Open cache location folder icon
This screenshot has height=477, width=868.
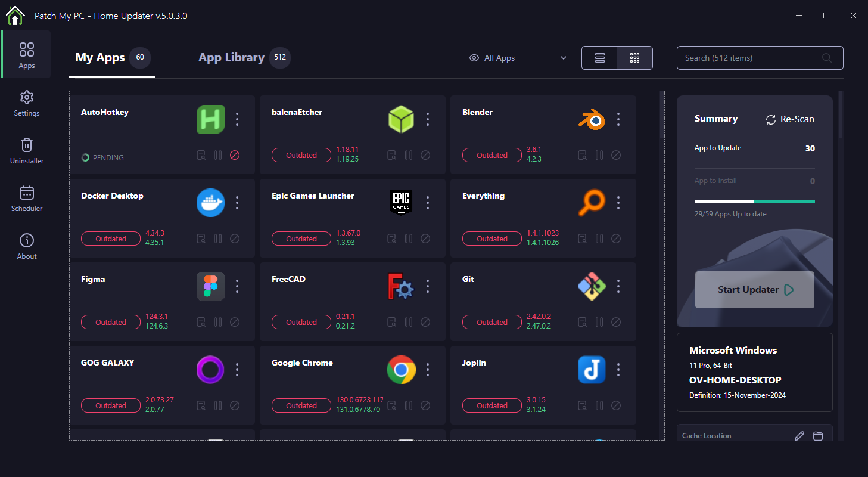click(818, 436)
